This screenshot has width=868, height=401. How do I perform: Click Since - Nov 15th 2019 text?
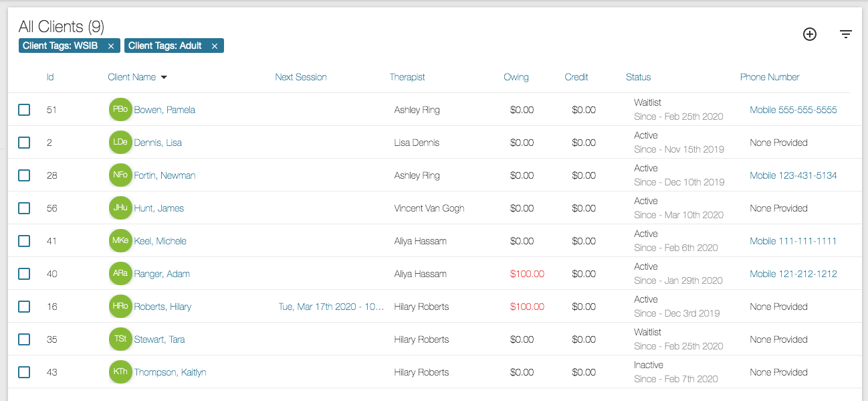tap(679, 149)
